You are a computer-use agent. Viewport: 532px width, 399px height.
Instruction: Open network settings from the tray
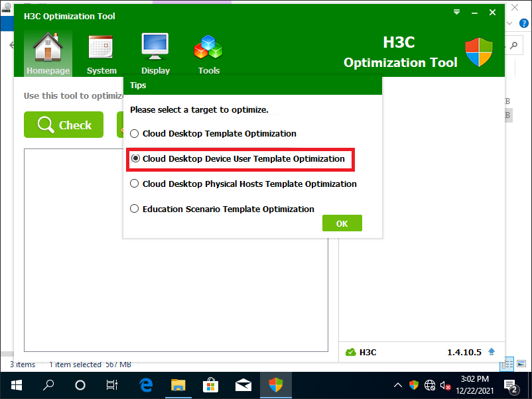point(430,385)
